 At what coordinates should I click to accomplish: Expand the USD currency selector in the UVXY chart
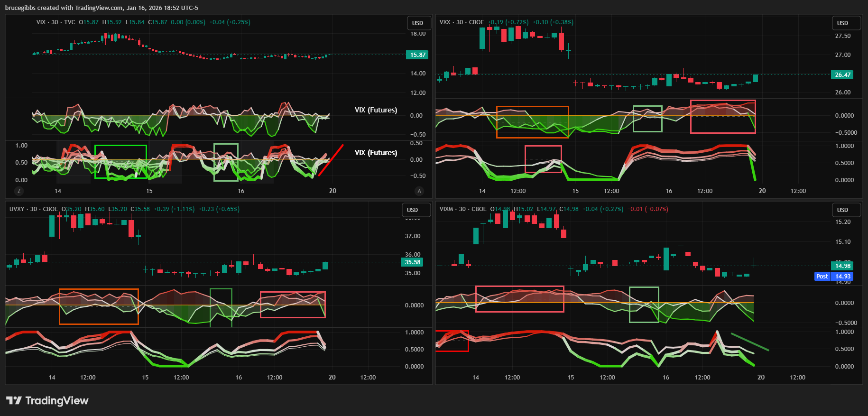[413, 210]
